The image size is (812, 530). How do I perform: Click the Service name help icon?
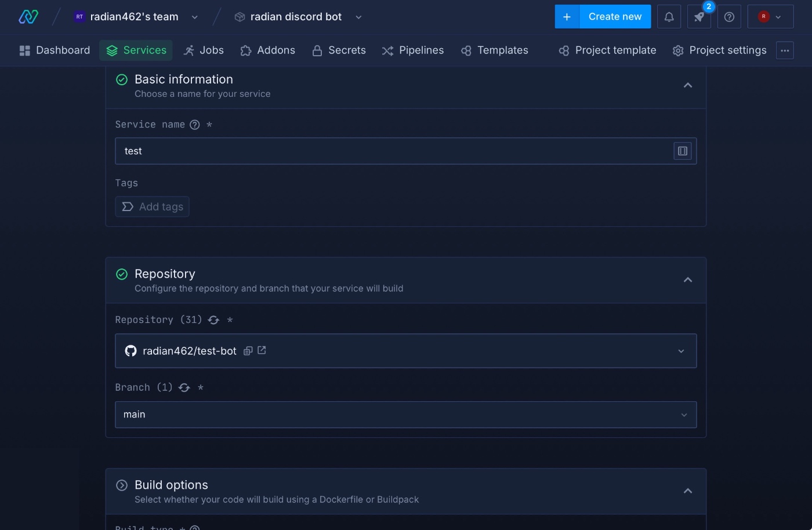(x=195, y=125)
